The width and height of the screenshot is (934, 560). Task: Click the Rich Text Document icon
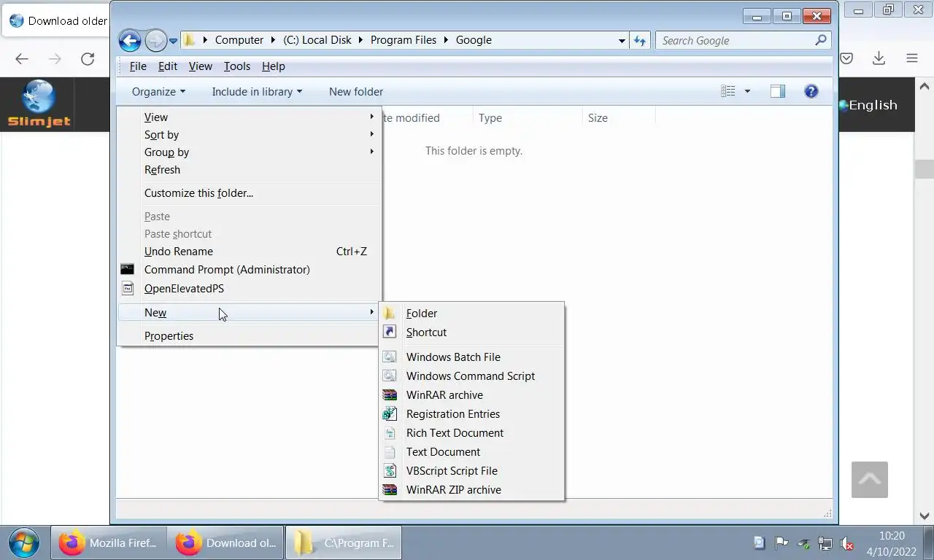coord(390,433)
